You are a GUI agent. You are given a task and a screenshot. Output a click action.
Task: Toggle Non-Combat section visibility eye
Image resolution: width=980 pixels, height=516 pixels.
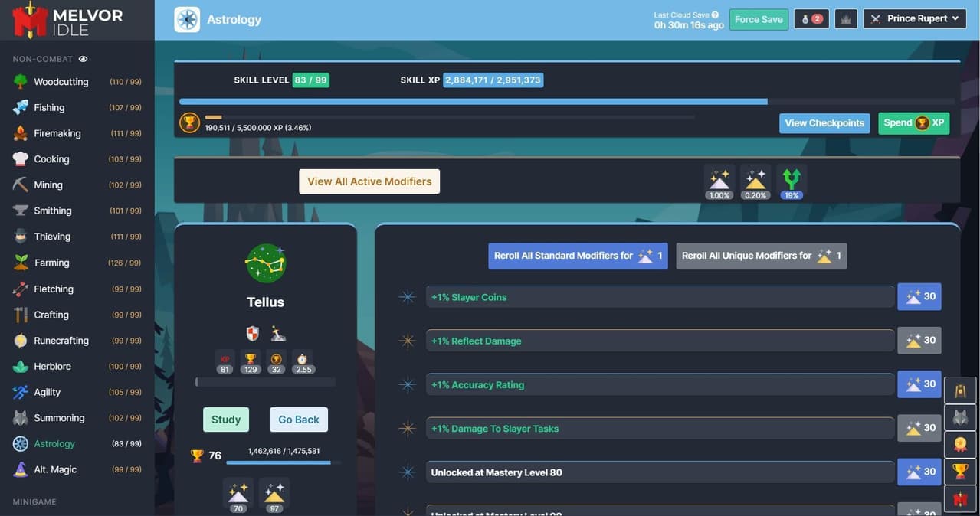click(x=83, y=59)
